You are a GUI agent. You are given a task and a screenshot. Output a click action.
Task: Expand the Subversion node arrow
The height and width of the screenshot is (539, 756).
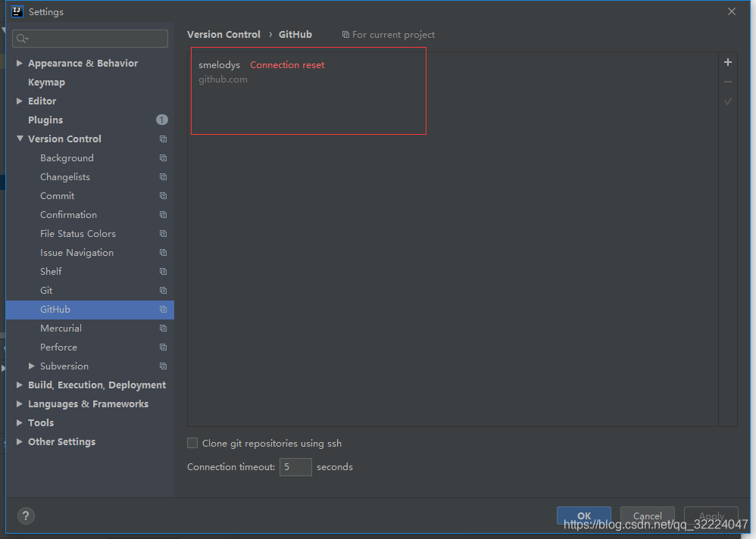click(31, 366)
